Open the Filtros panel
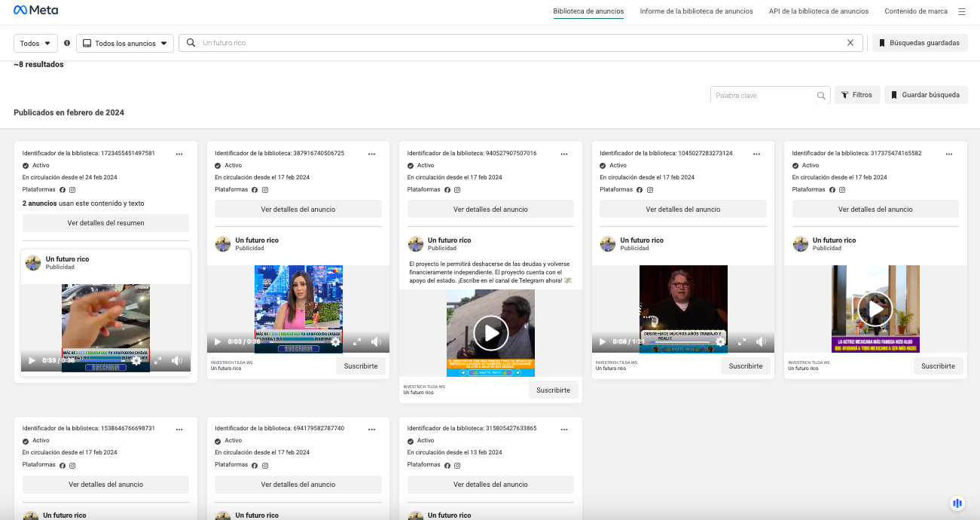The height and width of the screenshot is (520, 980). pos(857,95)
